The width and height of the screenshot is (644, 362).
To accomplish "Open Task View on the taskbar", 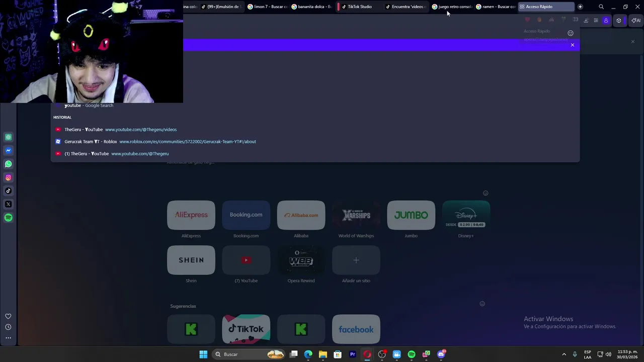I will click(x=294, y=354).
